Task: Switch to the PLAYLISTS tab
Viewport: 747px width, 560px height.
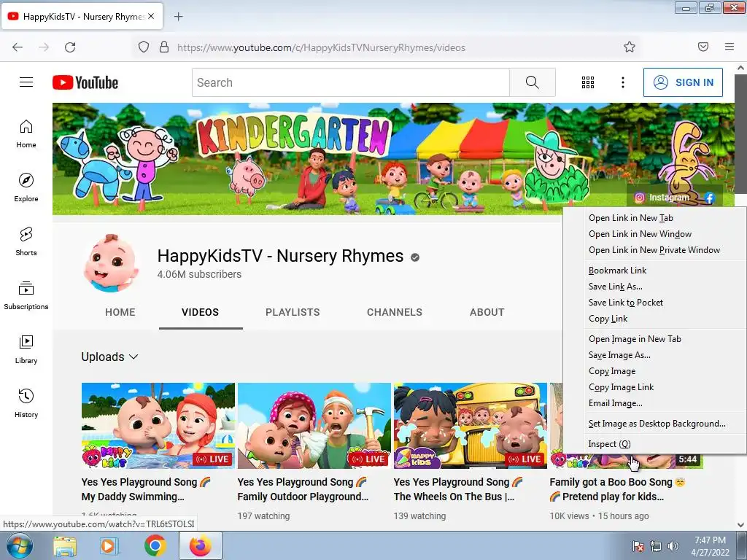Action: pyautogui.click(x=293, y=312)
